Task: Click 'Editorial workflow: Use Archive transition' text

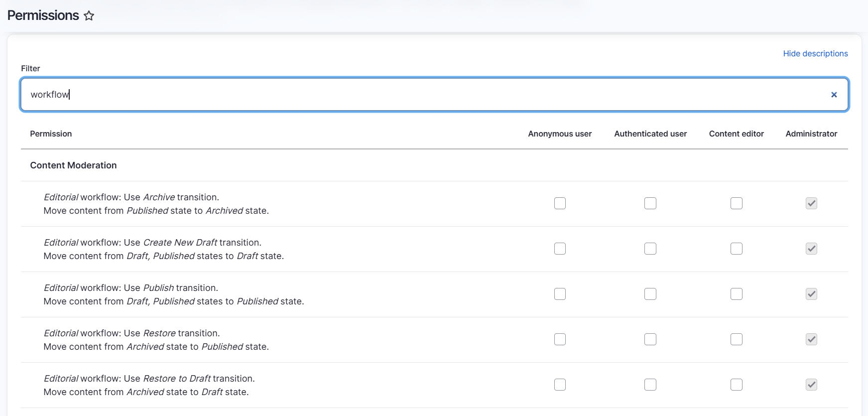Action: click(x=131, y=197)
